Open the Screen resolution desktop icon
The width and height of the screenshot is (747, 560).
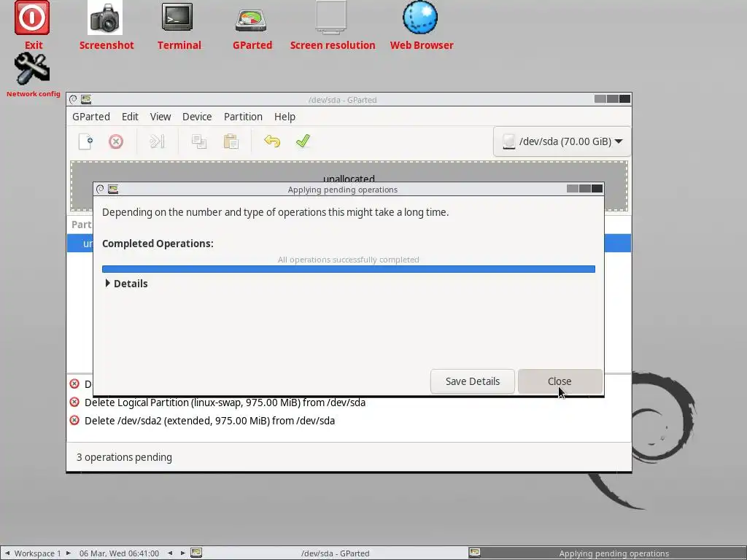click(x=331, y=18)
